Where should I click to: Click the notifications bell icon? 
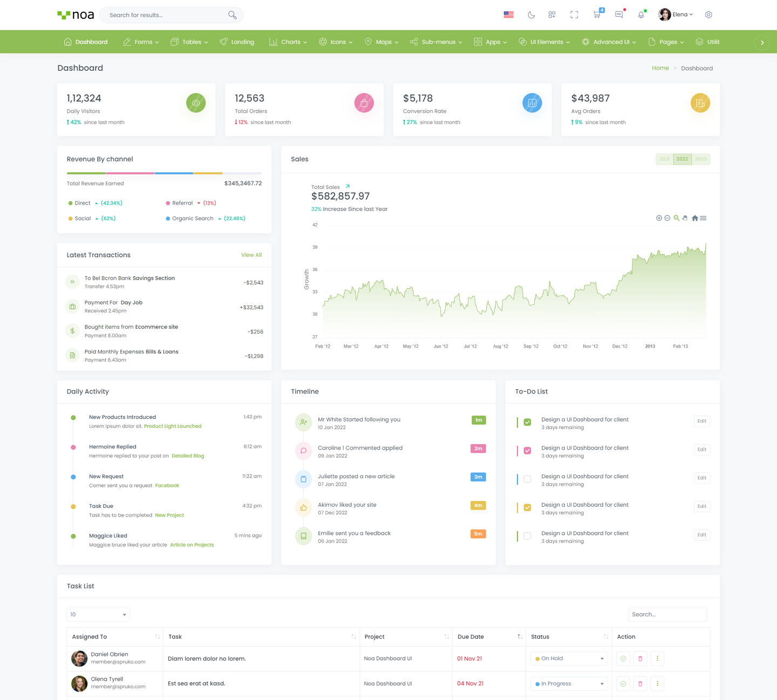(640, 15)
